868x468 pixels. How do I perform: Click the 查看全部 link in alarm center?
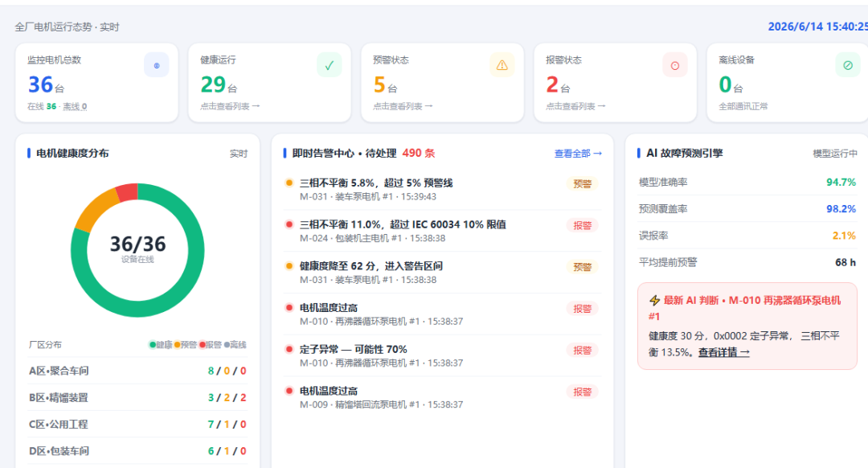click(578, 154)
